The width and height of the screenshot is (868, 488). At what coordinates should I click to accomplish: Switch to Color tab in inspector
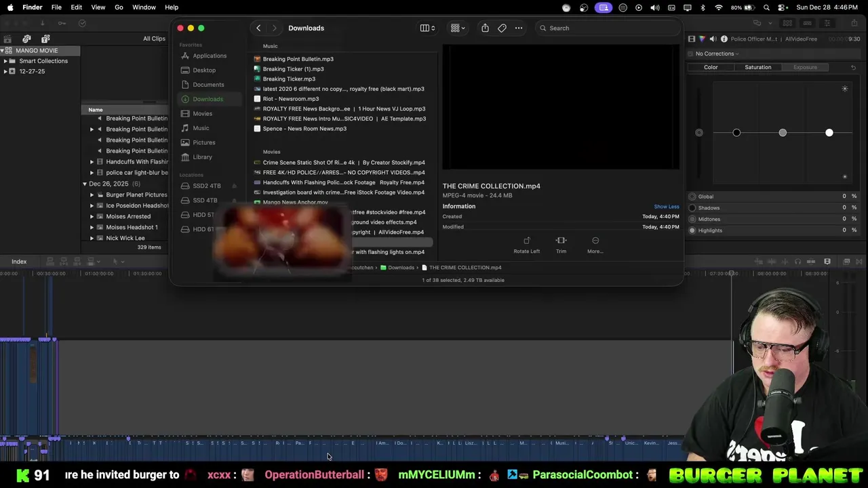(x=711, y=67)
